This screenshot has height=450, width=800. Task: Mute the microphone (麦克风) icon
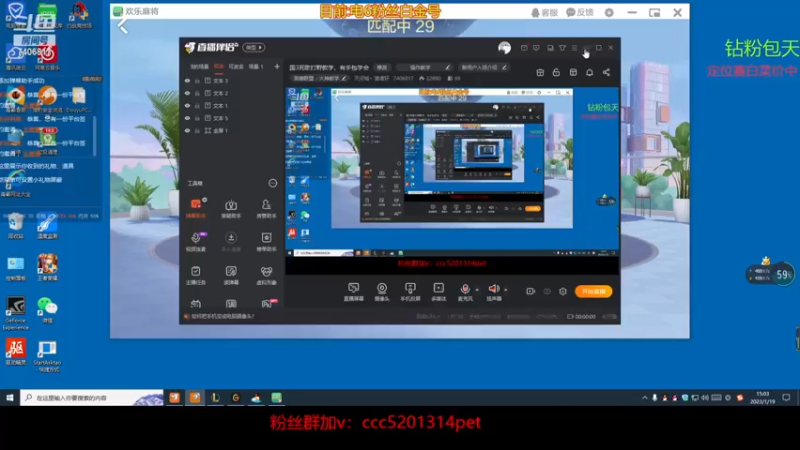click(x=464, y=289)
